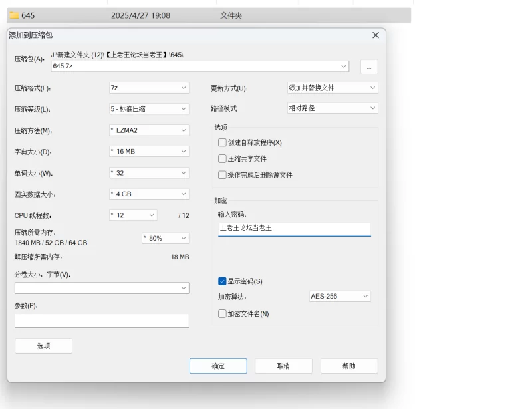Click the date 2025/4/27 19:08 in the file row
Image resolution: width=532 pixels, height=409 pixels.
pyautogui.click(x=140, y=15)
